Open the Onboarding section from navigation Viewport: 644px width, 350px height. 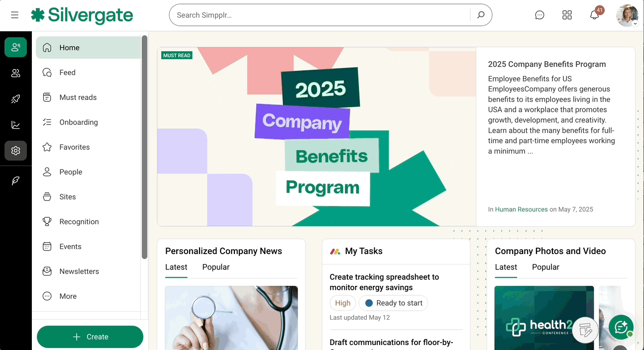pos(80,122)
